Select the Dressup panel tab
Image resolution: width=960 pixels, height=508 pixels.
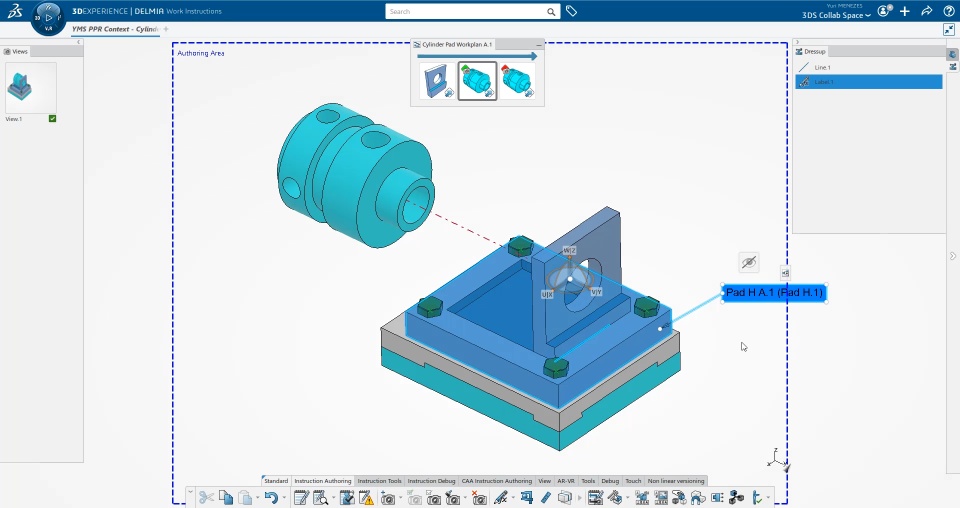811,51
